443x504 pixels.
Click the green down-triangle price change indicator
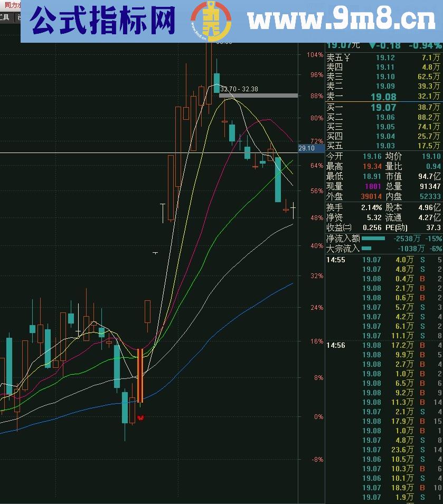point(373,45)
